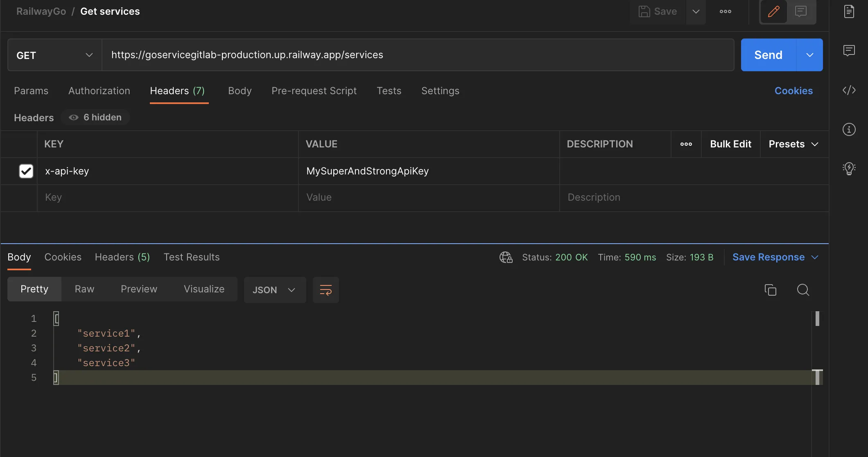Screen dimensions: 868x457
Task: Search the response with magnifier icon
Action: point(803,290)
